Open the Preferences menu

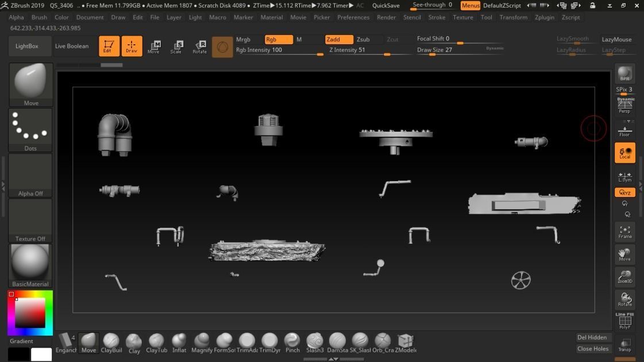click(x=353, y=17)
